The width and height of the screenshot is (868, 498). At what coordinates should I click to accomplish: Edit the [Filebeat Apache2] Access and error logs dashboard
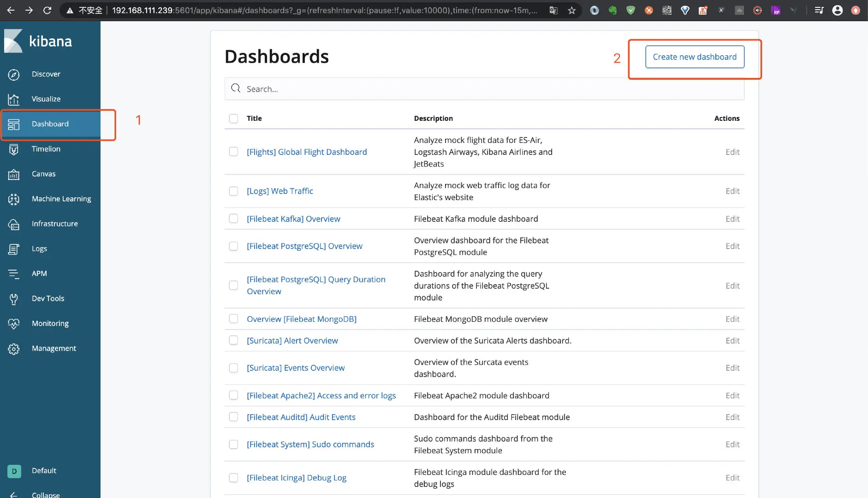[732, 395]
